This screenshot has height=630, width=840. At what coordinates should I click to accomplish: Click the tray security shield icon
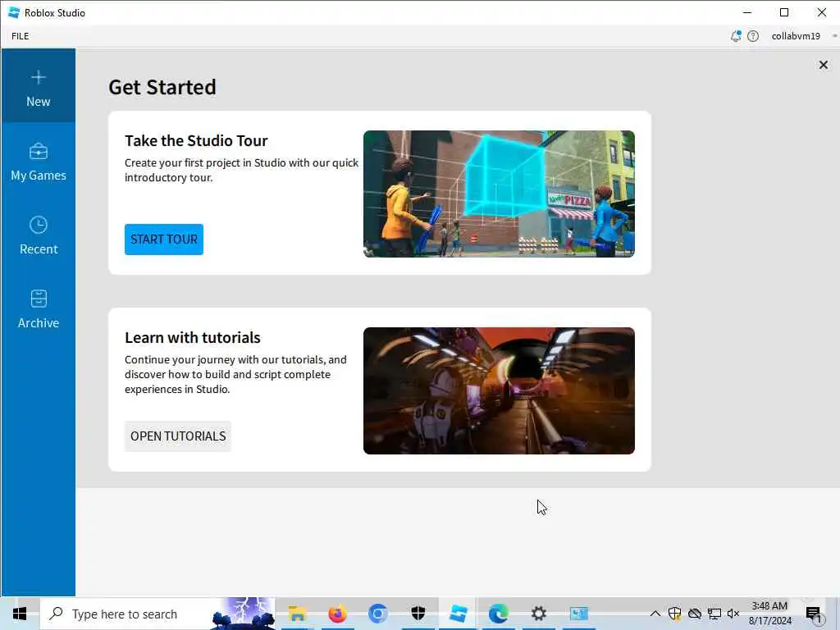(674, 614)
